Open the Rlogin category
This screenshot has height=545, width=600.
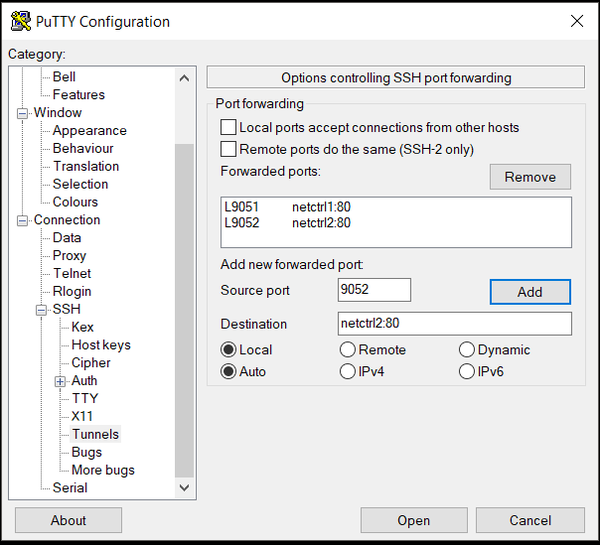click(x=72, y=291)
